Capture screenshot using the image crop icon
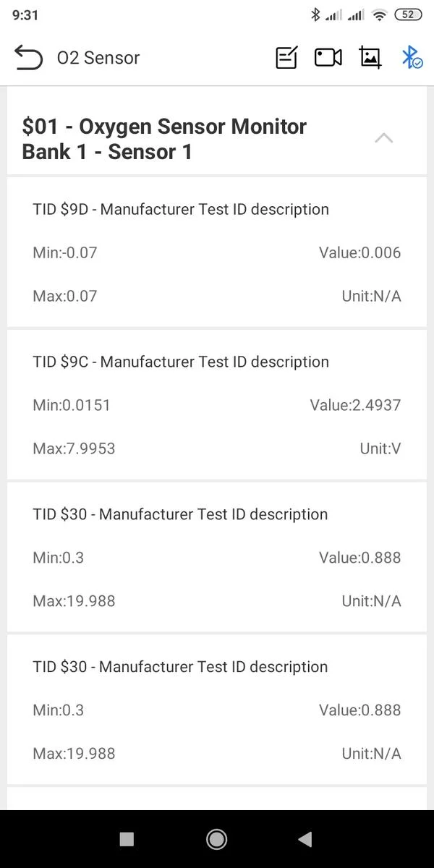The image size is (434, 868). (370, 58)
